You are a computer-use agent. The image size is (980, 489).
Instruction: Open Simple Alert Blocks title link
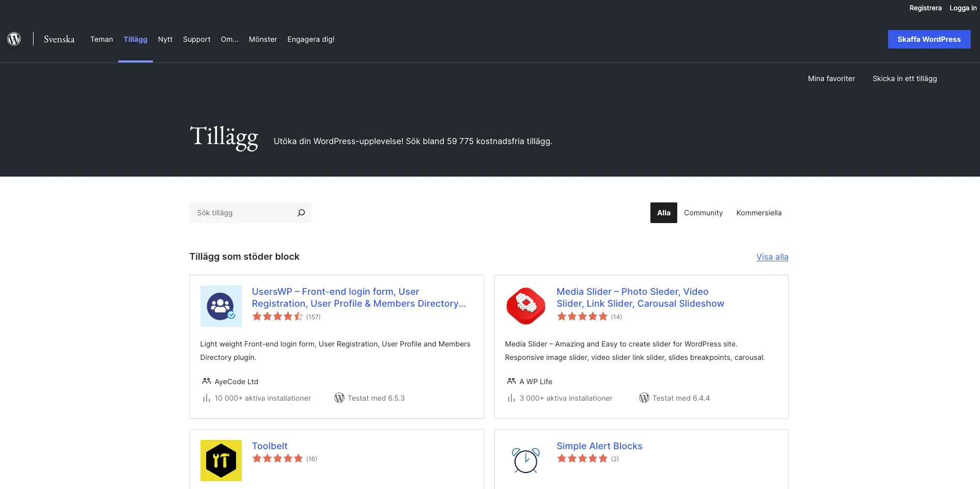(x=599, y=446)
